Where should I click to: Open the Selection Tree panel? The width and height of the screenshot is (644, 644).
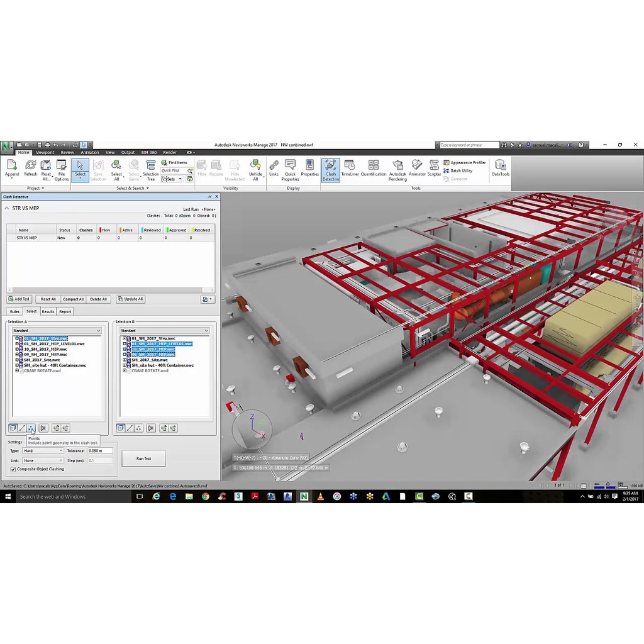151,170
